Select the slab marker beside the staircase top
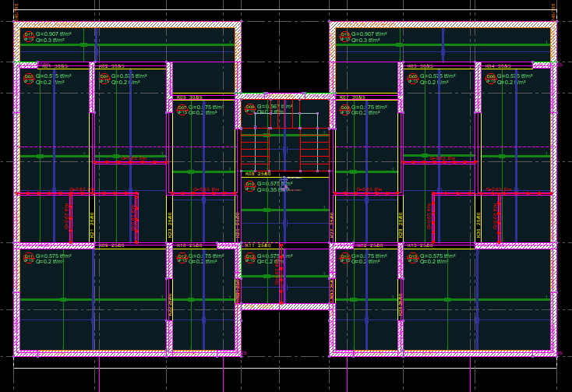 tap(250, 109)
